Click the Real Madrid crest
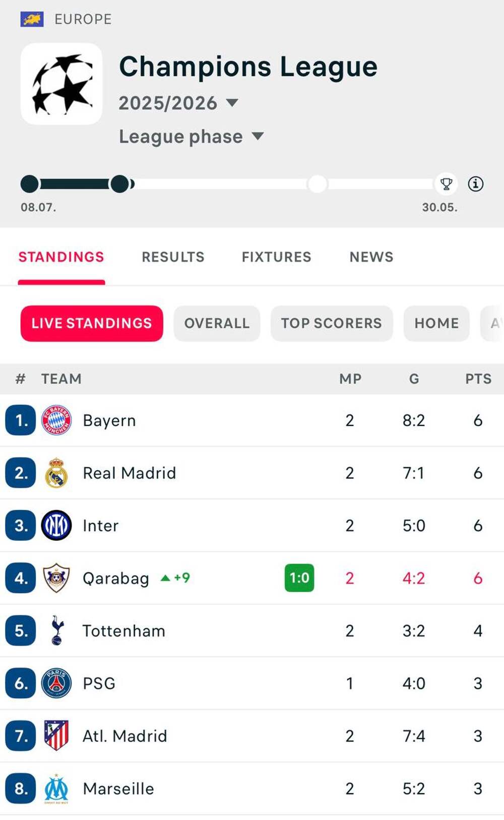 [56, 473]
